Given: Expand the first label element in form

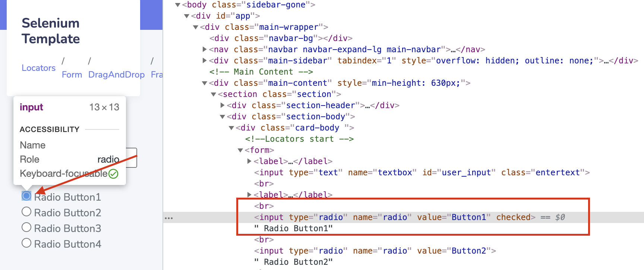Looking at the screenshot, I should pos(249,161).
